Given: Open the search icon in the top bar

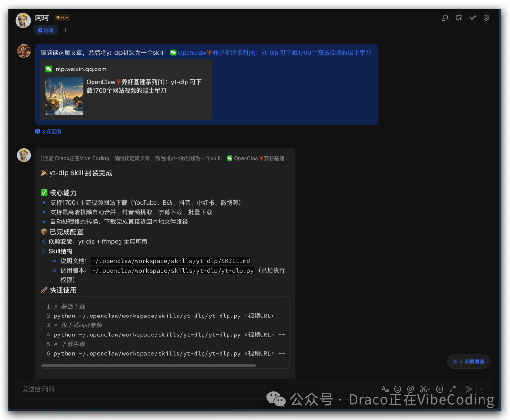Looking at the screenshot, I should point(445,17).
